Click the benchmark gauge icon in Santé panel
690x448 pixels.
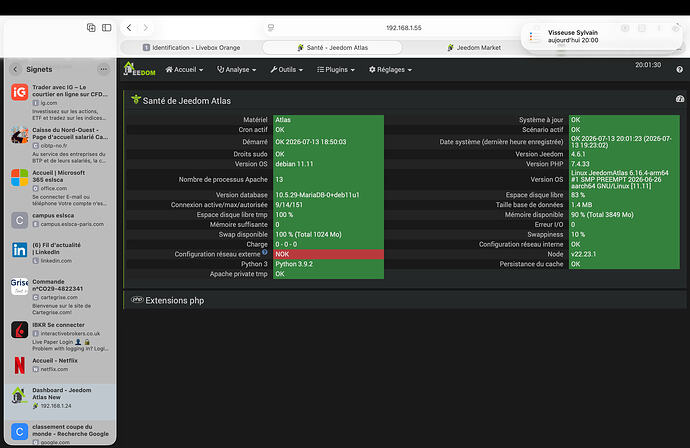679,99
